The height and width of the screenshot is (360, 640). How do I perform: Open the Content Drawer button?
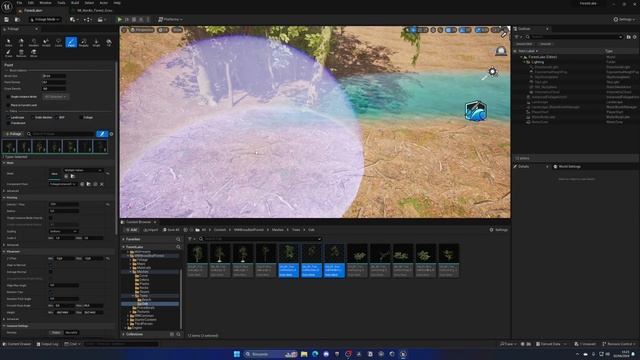click(17, 344)
